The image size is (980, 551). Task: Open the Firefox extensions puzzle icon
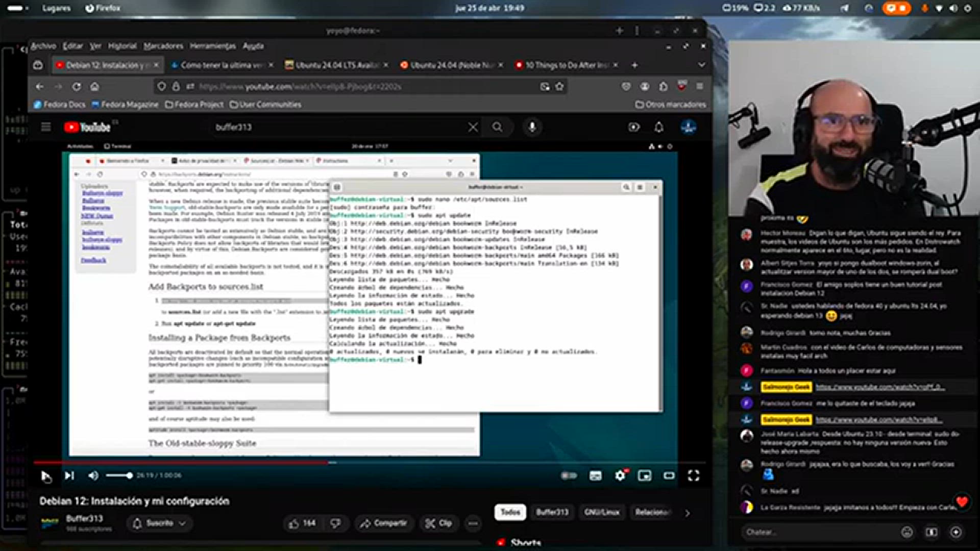click(663, 87)
